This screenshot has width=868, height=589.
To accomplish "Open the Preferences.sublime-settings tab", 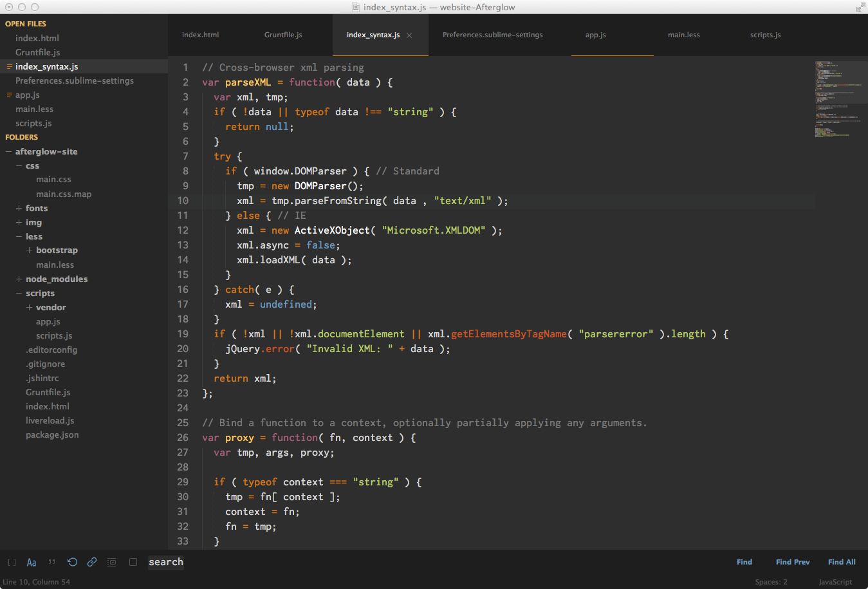I will click(x=492, y=35).
